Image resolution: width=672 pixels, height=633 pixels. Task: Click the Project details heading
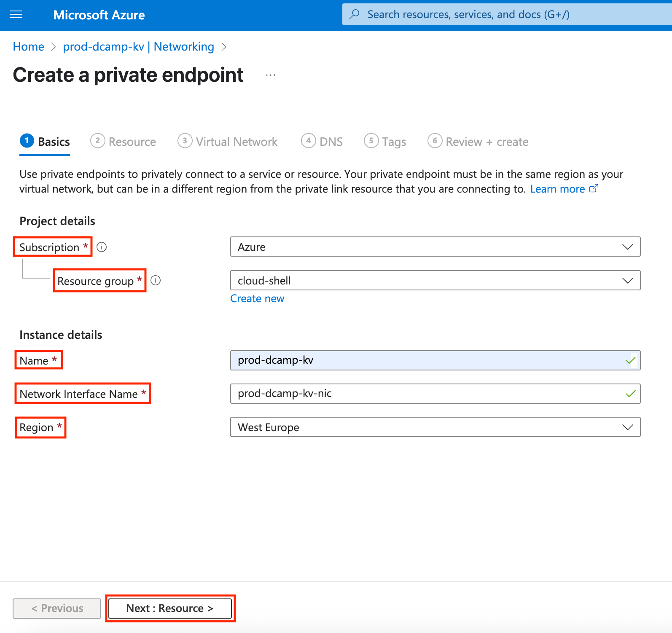57,221
